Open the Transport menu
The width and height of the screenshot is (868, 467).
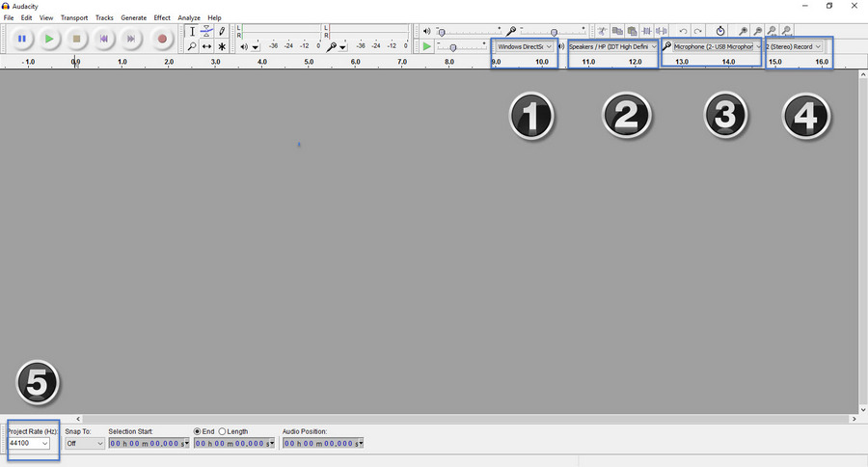(74, 17)
